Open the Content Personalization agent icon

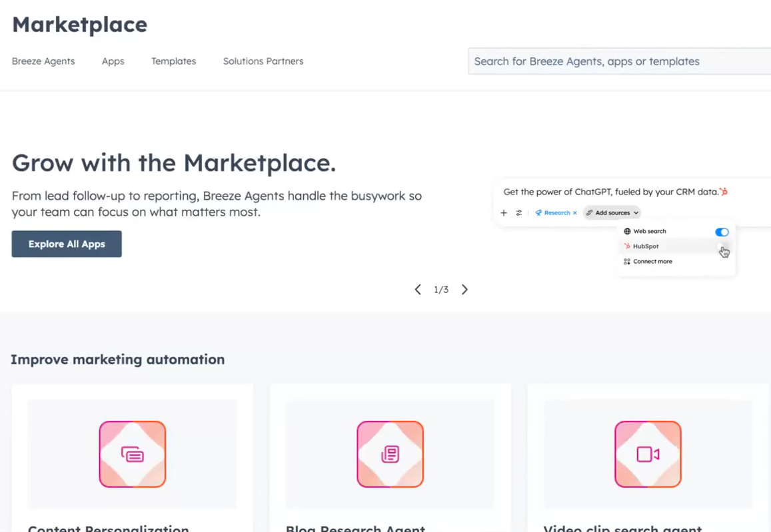[x=132, y=454]
